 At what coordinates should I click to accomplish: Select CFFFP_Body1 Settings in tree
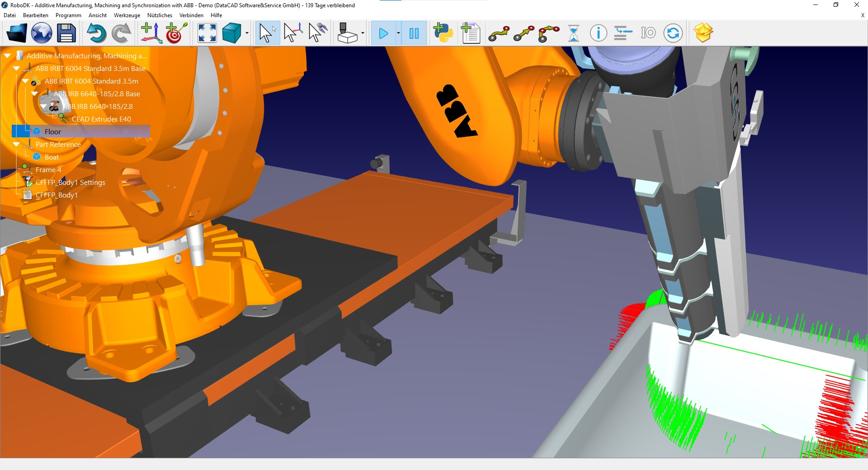tap(70, 183)
